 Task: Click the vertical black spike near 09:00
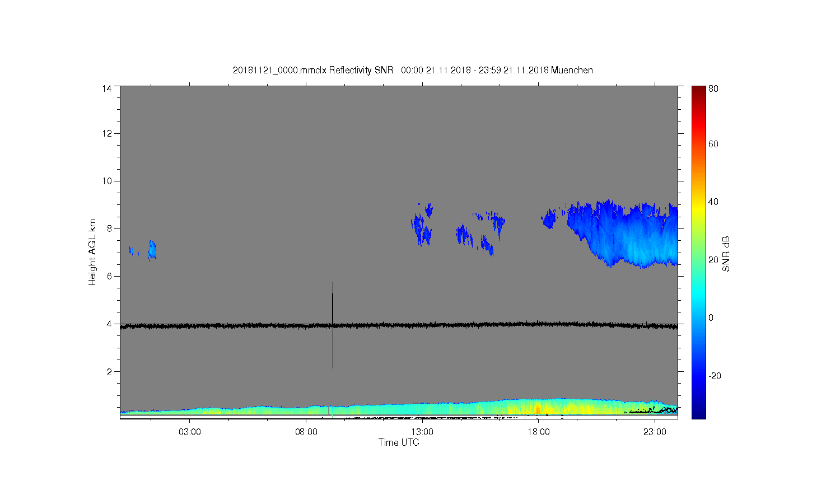tap(333, 325)
